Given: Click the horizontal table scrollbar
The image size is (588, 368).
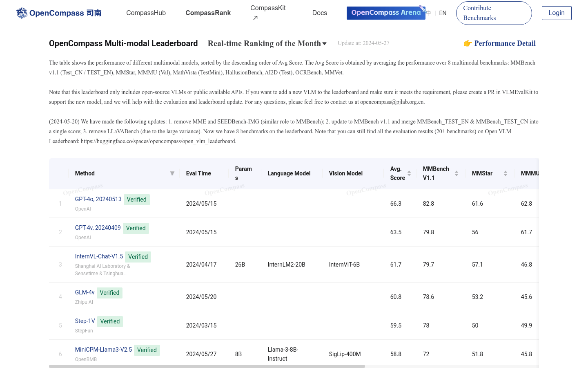Looking at the screenshot, I should 207,366.
